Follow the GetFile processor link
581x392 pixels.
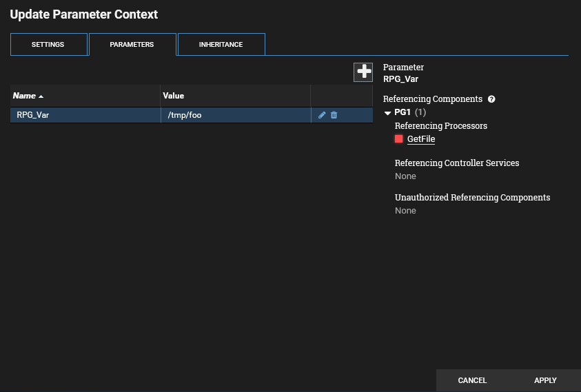[x=421, y=139]
